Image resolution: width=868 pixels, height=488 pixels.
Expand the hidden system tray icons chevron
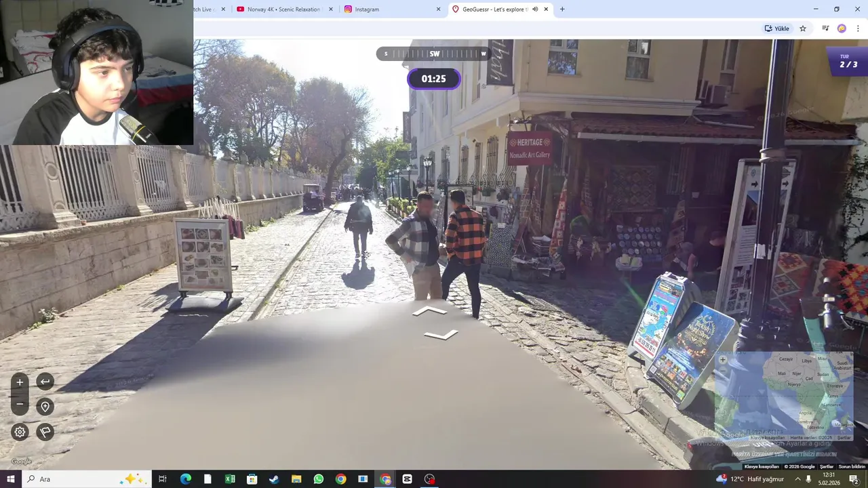click(x=797, y=479)
